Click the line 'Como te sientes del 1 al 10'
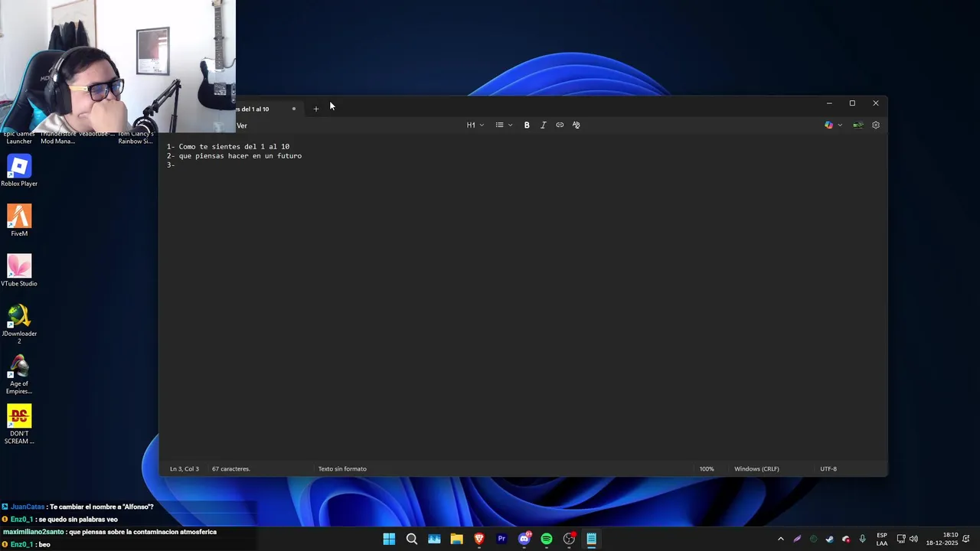This screenshot has height=551, width=980. point(228,146)
